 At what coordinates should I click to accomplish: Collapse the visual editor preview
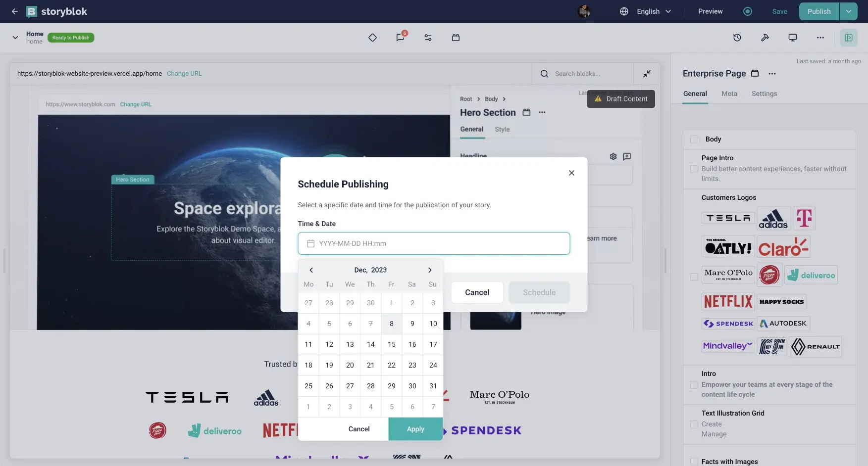coord(647,74)
